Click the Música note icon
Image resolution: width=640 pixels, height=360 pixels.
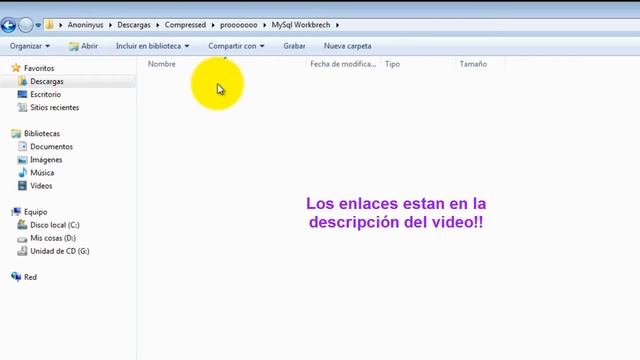point(22,173)
